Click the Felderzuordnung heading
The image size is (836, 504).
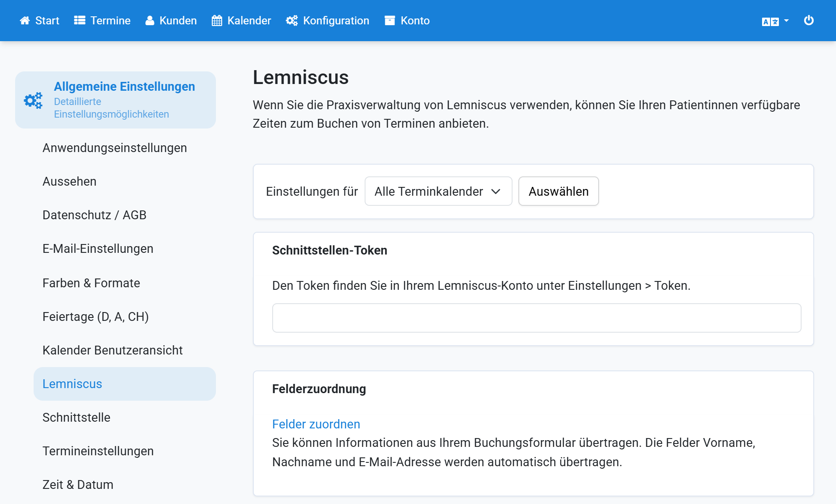point(319,389)
